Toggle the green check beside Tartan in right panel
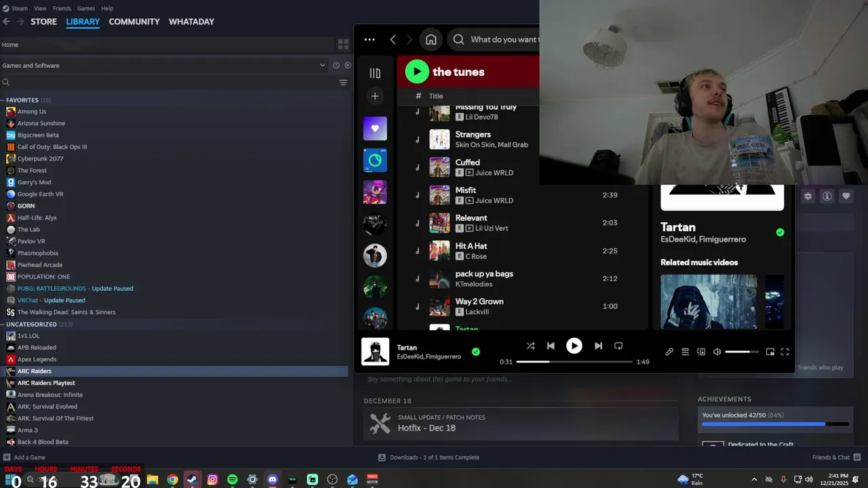Screen dimensions: 868x488 point(780,232)
